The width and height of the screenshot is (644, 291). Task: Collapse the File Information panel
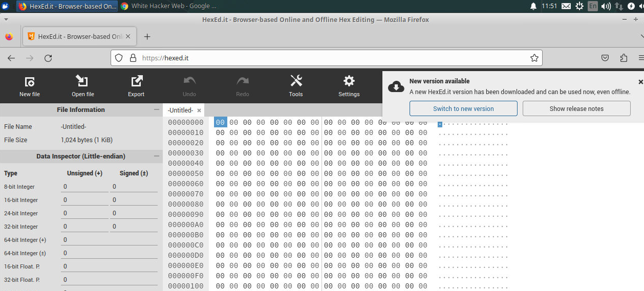click(x=157, y=109)
